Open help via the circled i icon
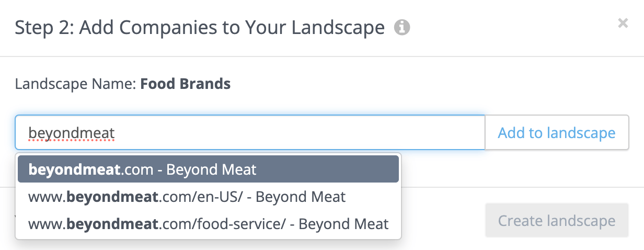Viewport: 644px width, 250px height. [402, 27]
